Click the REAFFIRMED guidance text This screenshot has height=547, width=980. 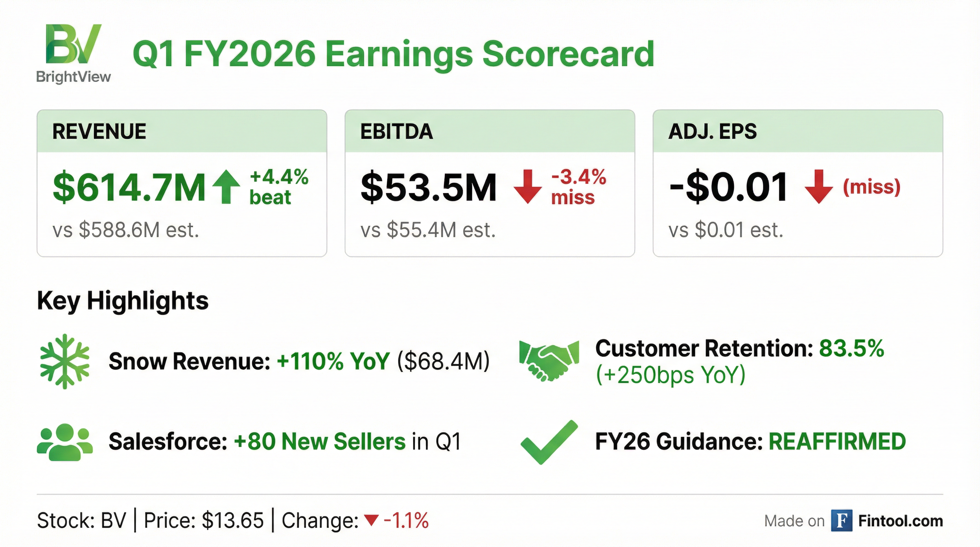(837, 442)
